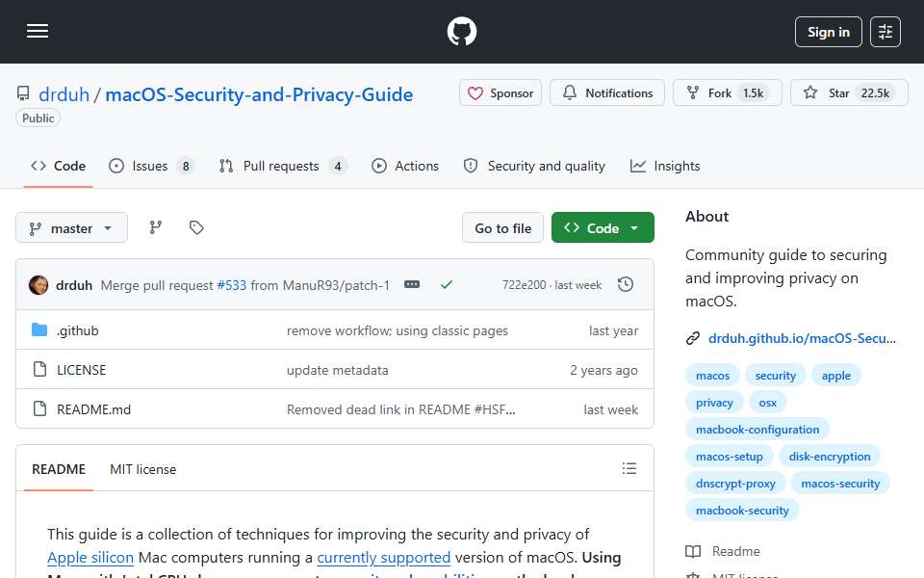View commit status green checkmark
The width and height of the screenshot is (924, 578).
[x=447, y=285]
